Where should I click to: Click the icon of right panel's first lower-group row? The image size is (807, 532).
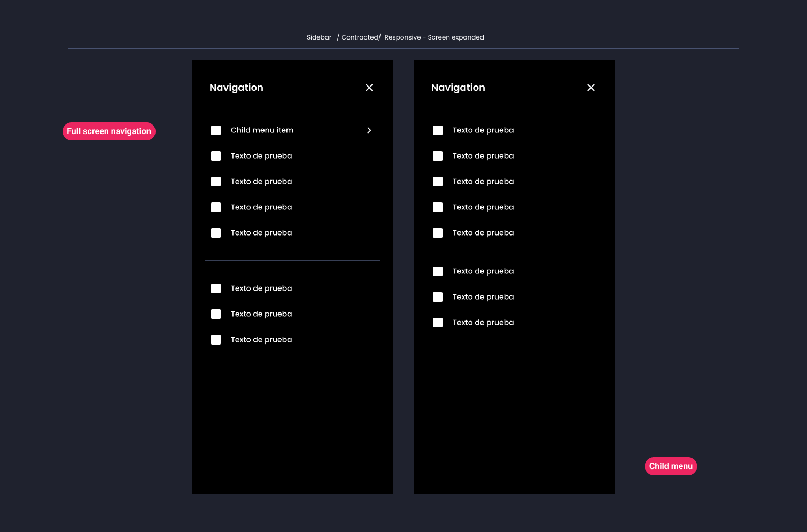click(438, 271)
